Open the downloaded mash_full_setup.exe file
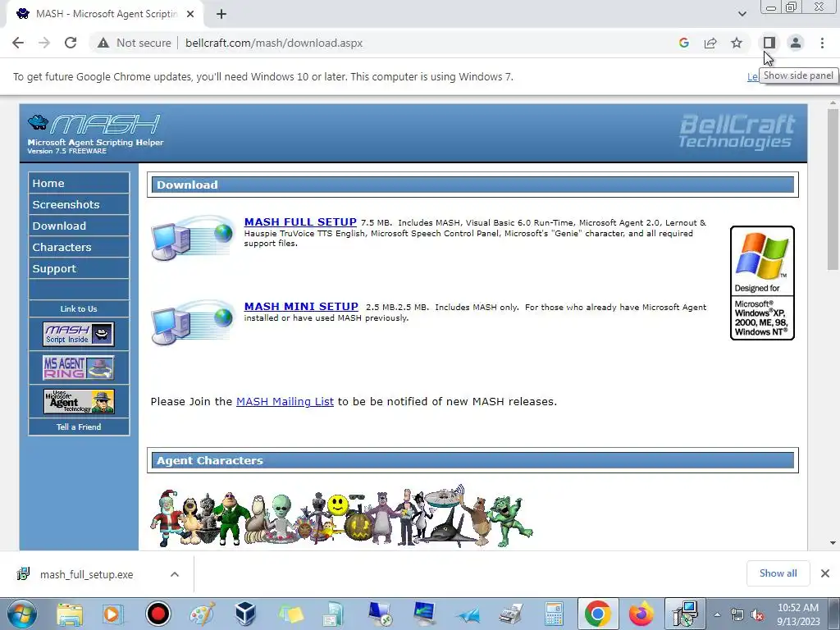This screenshot has height=630, width=840. (x=86, y=574)
